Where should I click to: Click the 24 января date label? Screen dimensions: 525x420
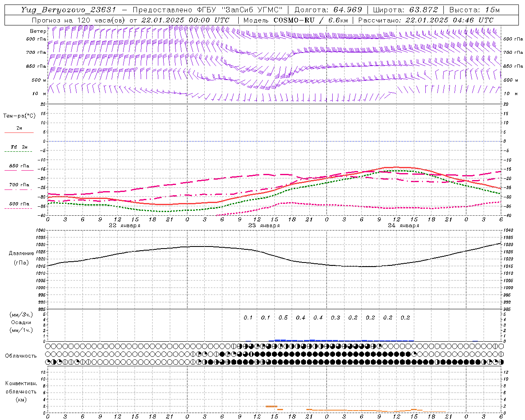click(x=403, y=226)
